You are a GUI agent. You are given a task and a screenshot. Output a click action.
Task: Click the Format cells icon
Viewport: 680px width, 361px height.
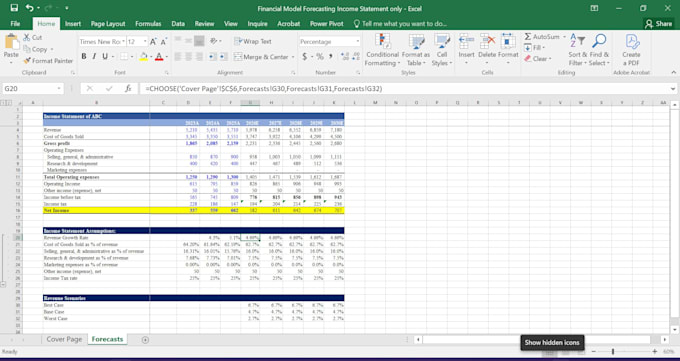[508, 42]
